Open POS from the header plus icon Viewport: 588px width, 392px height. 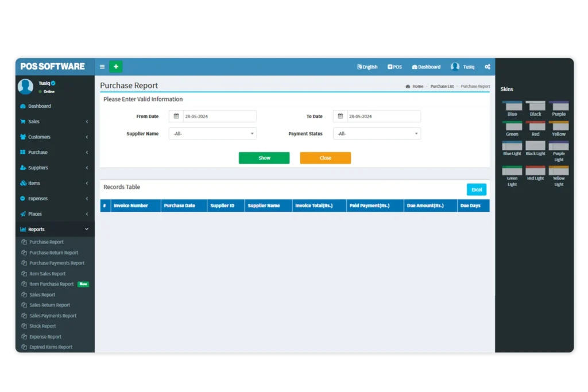pyautogui.click(x=390, y=67)
